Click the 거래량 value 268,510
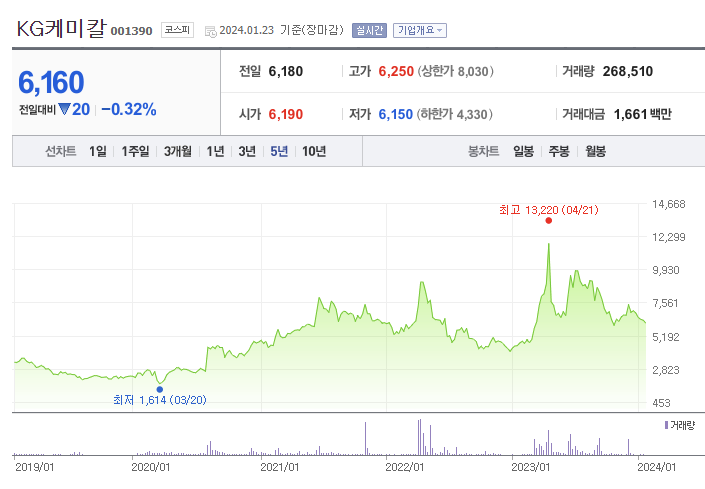705x489 pixels. point(628,71)
